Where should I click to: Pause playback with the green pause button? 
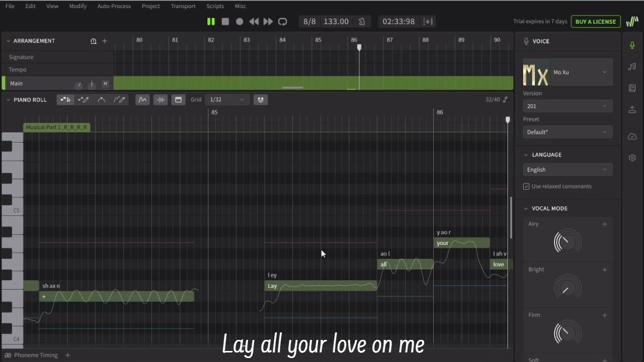tap(211, 22)
